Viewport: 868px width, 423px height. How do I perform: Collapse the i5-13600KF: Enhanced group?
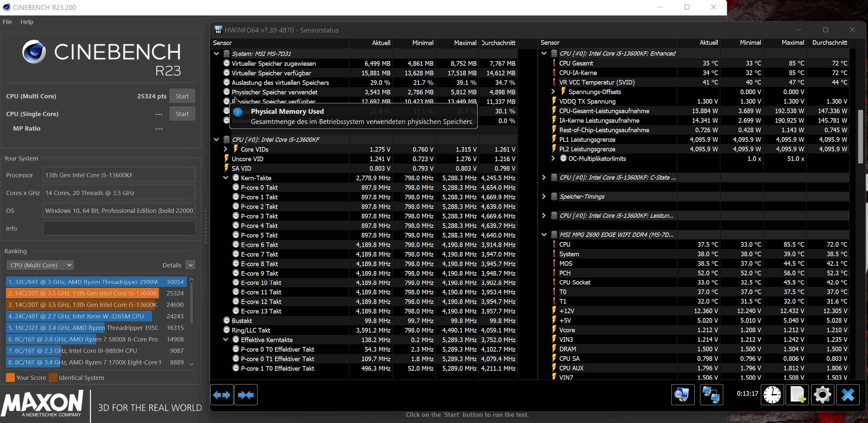pyautogui.click(x=544, y=53)
